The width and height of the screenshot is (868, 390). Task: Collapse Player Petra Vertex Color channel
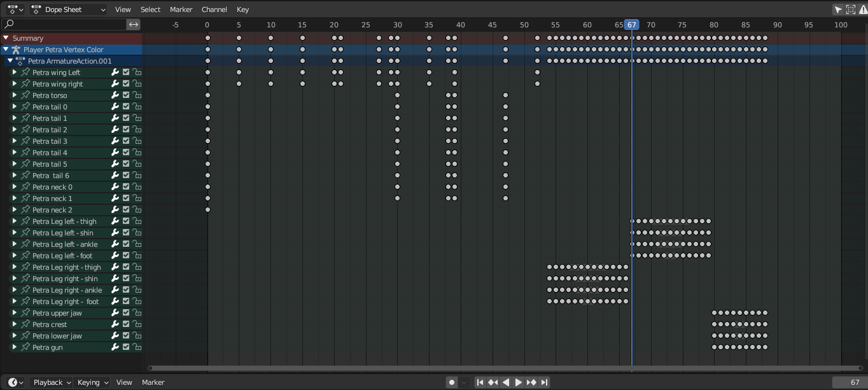click(x=6, y=50)
